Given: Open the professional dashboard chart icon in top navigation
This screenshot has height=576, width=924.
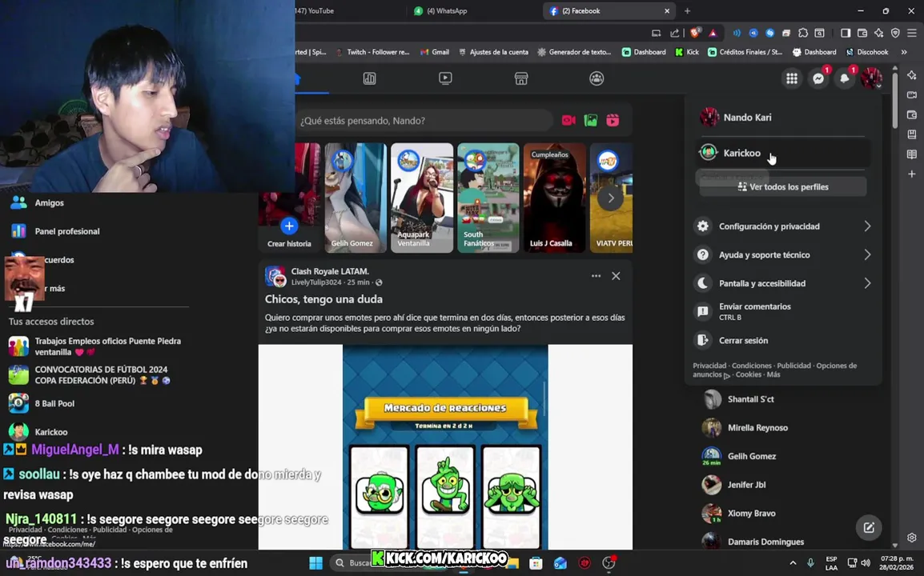Looking at the screenshot, I should 369,78.
